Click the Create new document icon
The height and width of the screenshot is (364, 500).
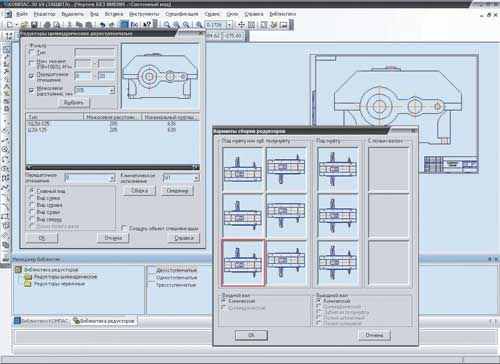(x=10, y=25)
